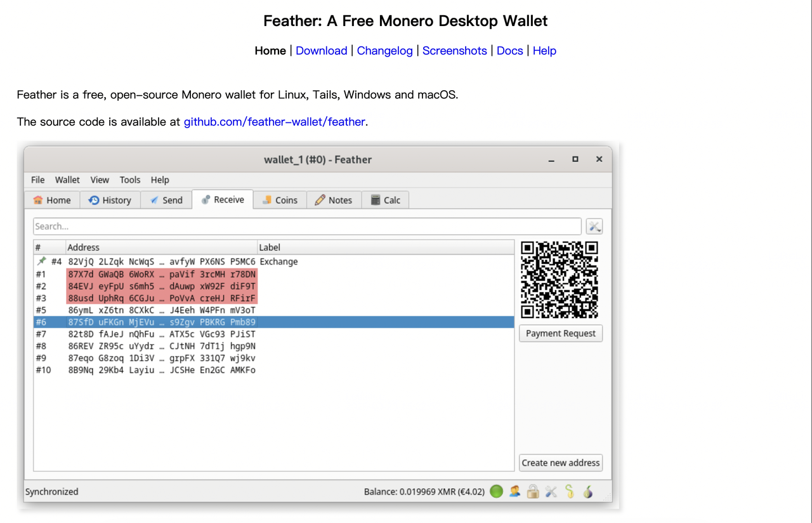Open the Coins tab
812x523 pixels.
click(x=280, y=200)
